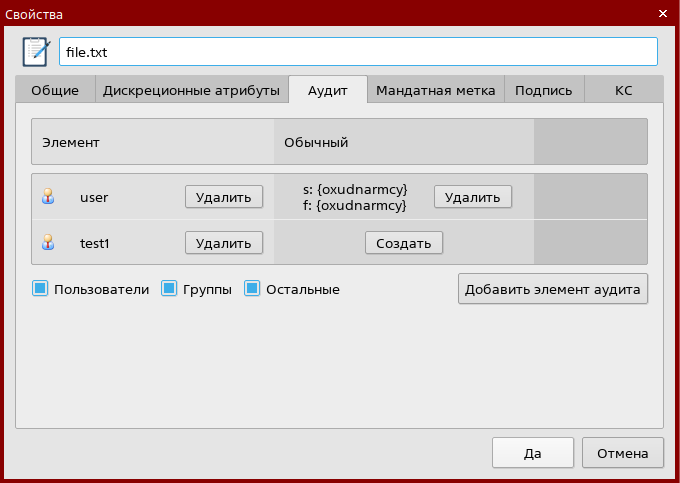The image size is (680, 483).
Task: Toggle the Пользователи checkbox
Action: click(41, 289)
